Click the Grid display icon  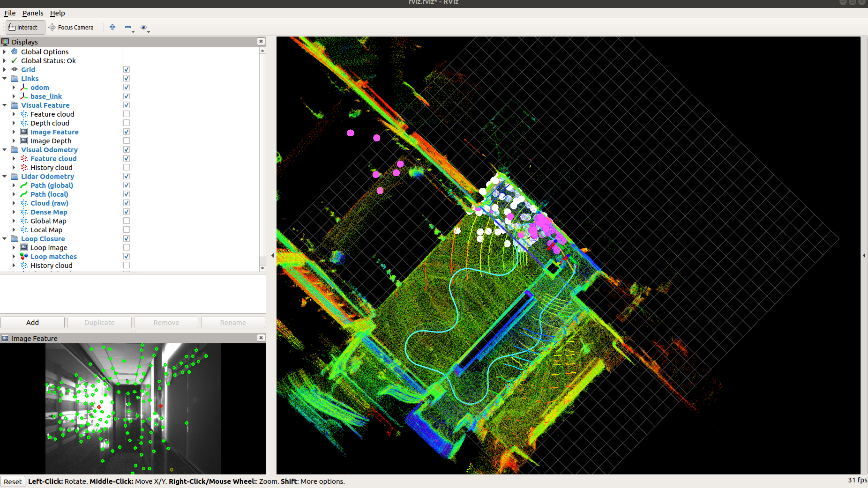pyautogui.click(x=15, y=69)
